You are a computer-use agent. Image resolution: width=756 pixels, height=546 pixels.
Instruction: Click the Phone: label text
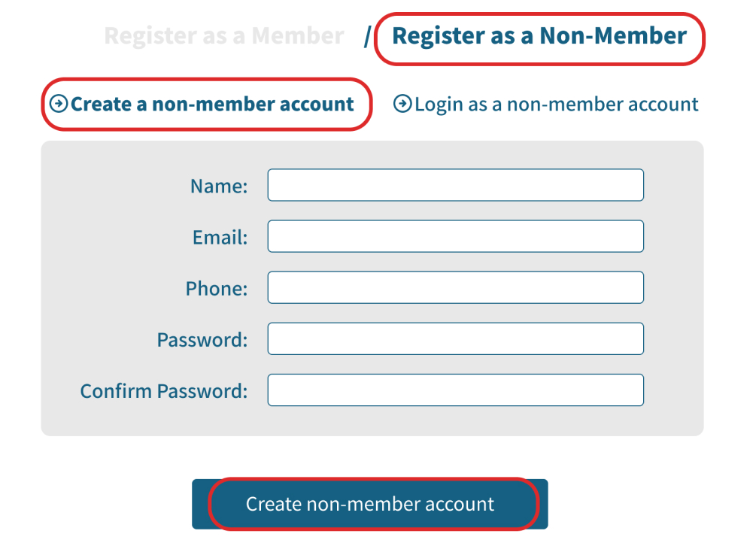[x=217, y=289]
